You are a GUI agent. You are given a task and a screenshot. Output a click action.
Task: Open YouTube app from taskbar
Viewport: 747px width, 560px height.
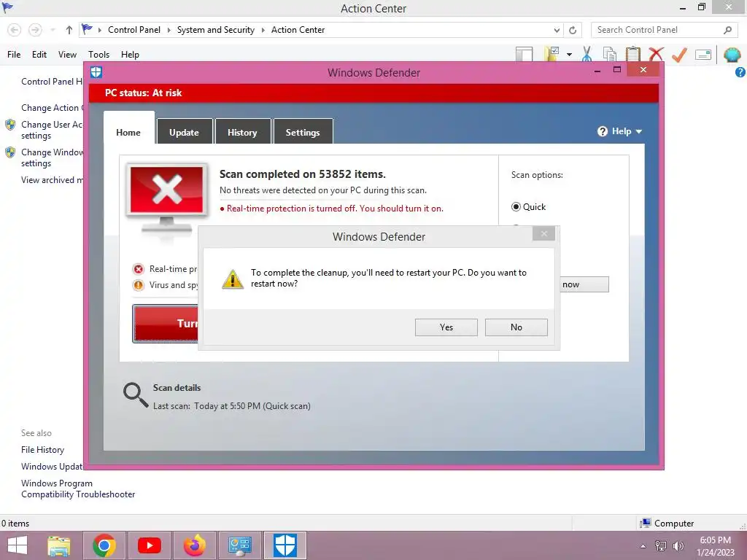149,545
